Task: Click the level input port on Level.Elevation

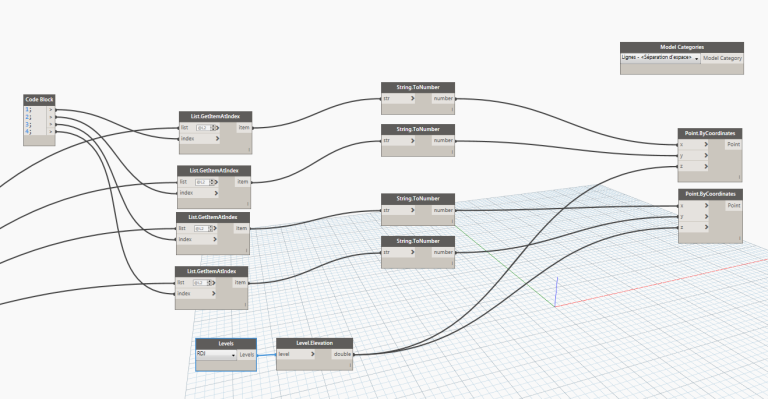Action: (296, 354)
